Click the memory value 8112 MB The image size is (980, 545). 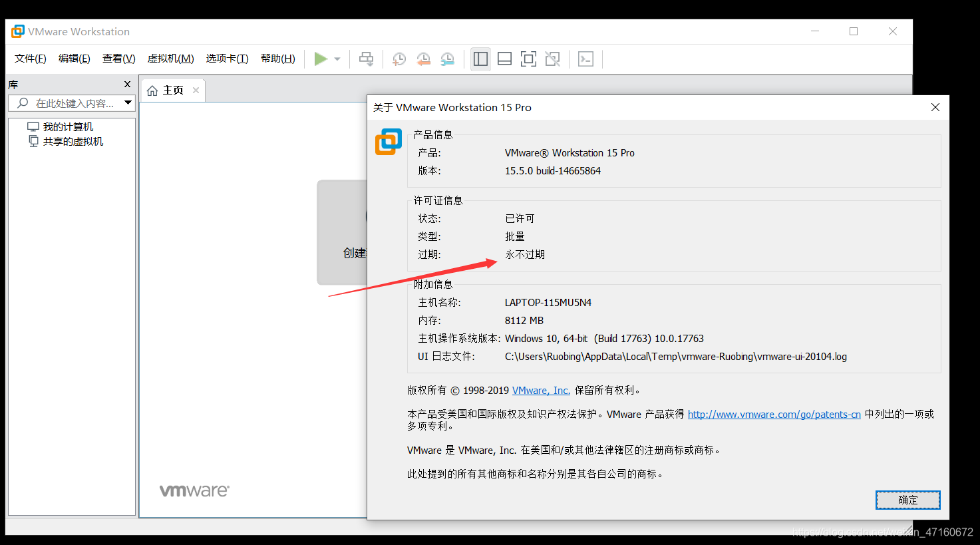coord(524,321)
